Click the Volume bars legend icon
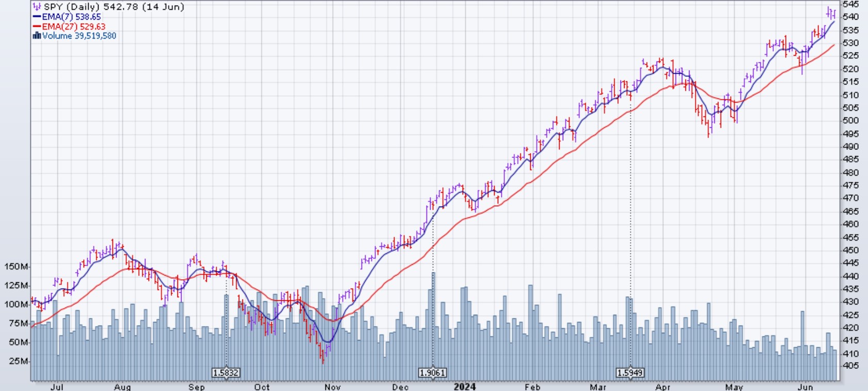The width and height of the screenshot is (868, 391). click(x=37, y=36)
